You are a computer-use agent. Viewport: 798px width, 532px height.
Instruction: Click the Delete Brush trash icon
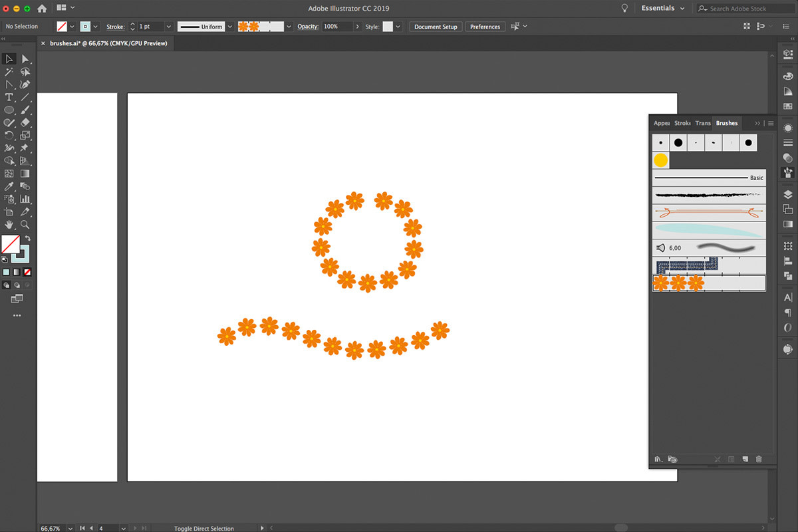click(759, 459)
